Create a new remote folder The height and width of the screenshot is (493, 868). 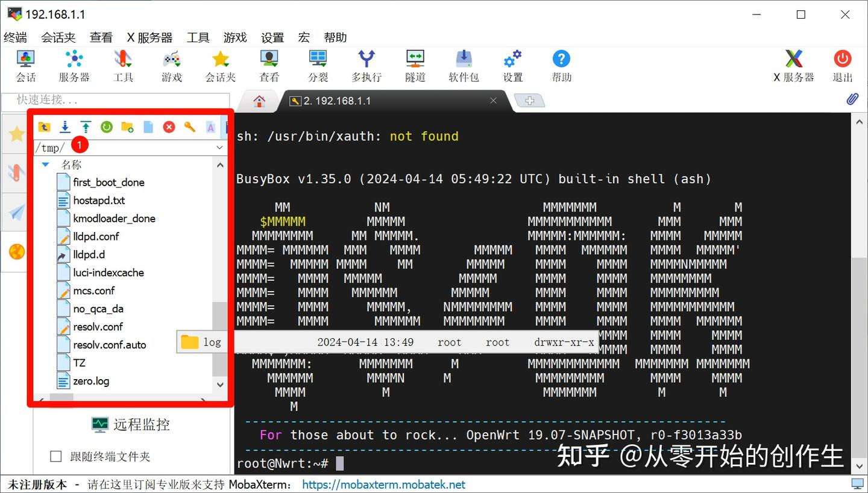pyautogui.click(x=127, y=127)
